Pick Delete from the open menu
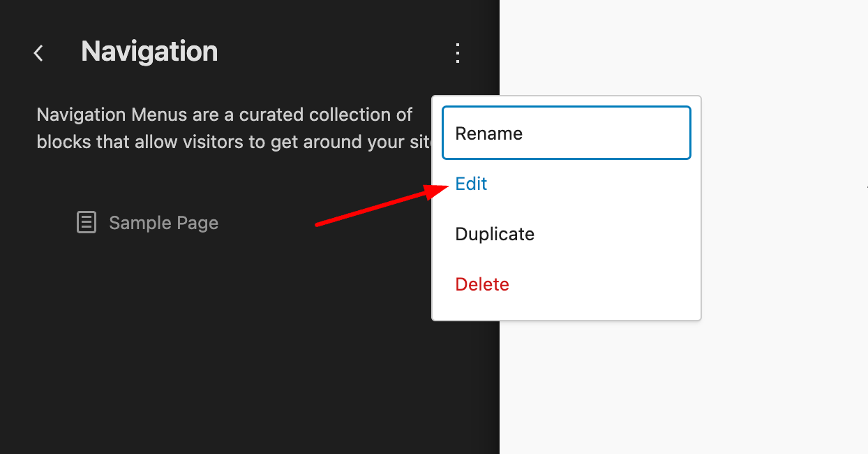 click(481, 284)
